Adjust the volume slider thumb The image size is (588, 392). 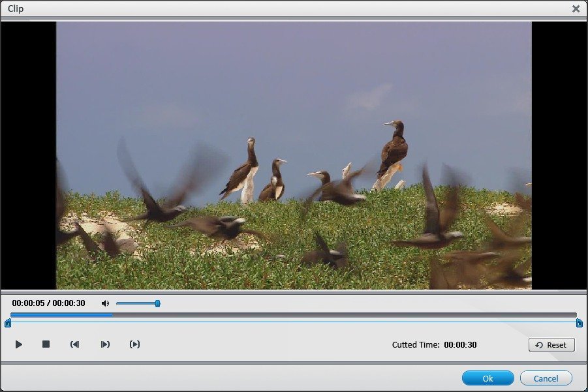157,303
